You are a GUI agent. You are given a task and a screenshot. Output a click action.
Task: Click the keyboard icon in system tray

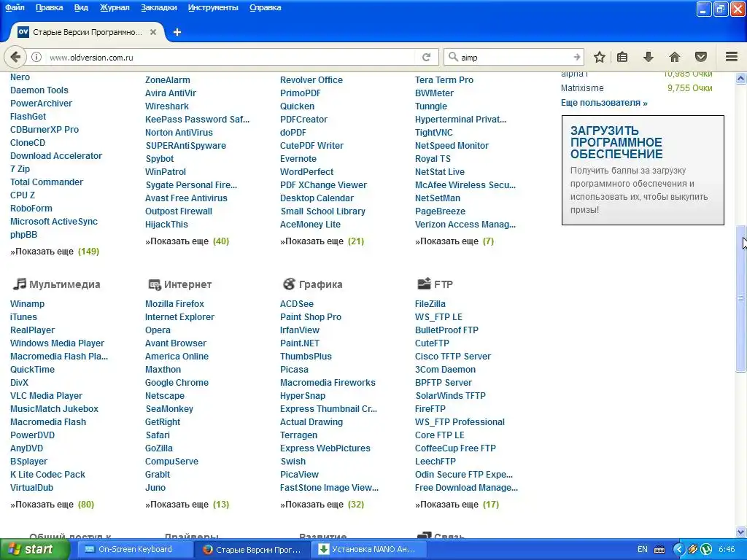[659, 550]
